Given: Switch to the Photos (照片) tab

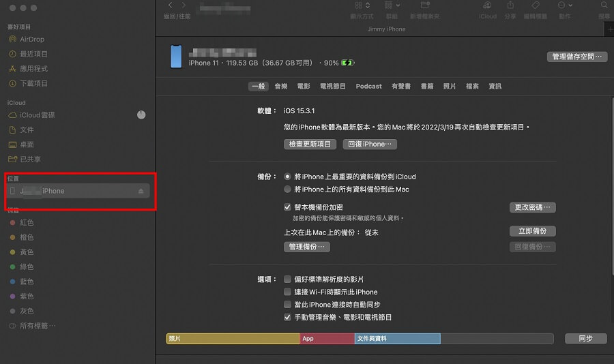Looking at the screenshot, I should coord(450,87).
